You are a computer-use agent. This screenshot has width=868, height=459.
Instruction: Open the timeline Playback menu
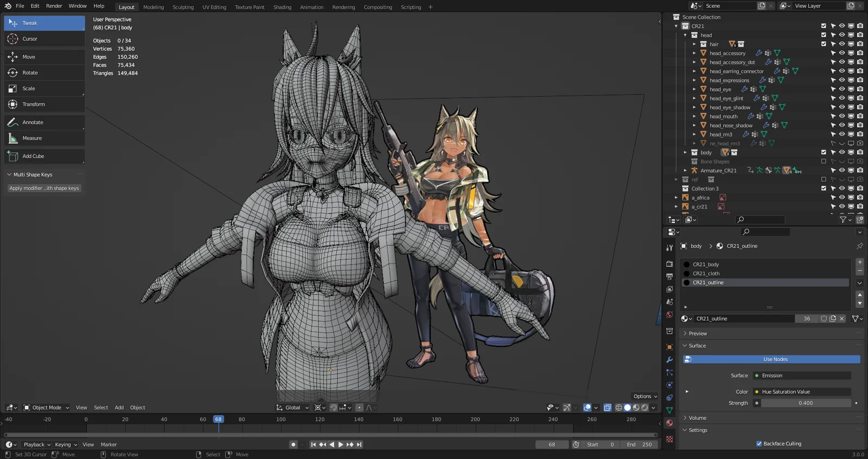click(x=36, y=444)
